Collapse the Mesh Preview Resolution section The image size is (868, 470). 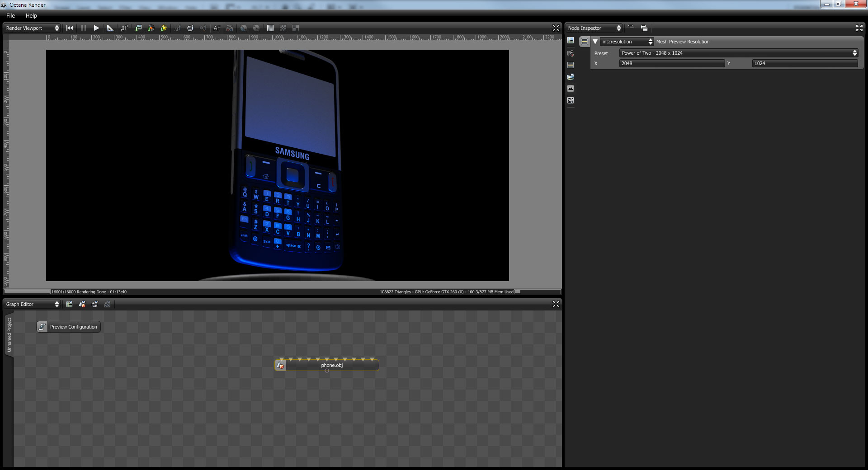coord(595,42)
